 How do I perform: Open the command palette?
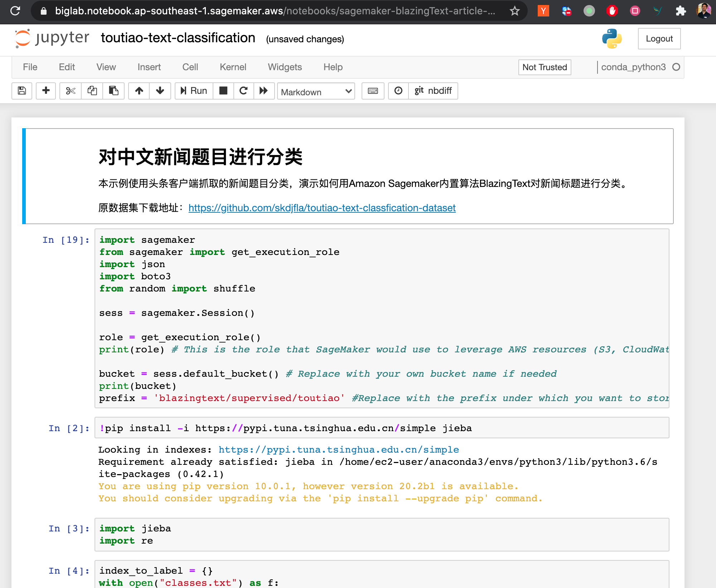(373, 91)
